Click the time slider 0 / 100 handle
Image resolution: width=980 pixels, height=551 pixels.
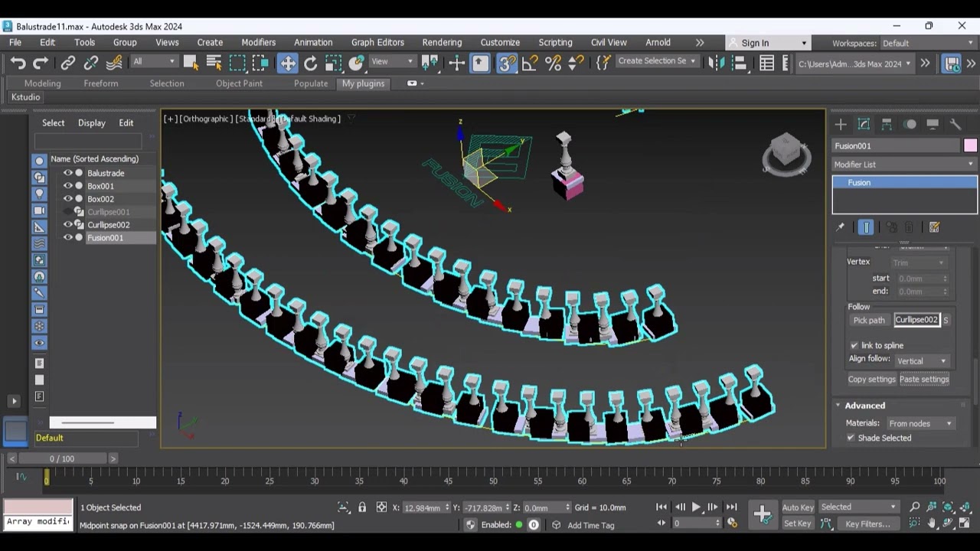(62, 458)
